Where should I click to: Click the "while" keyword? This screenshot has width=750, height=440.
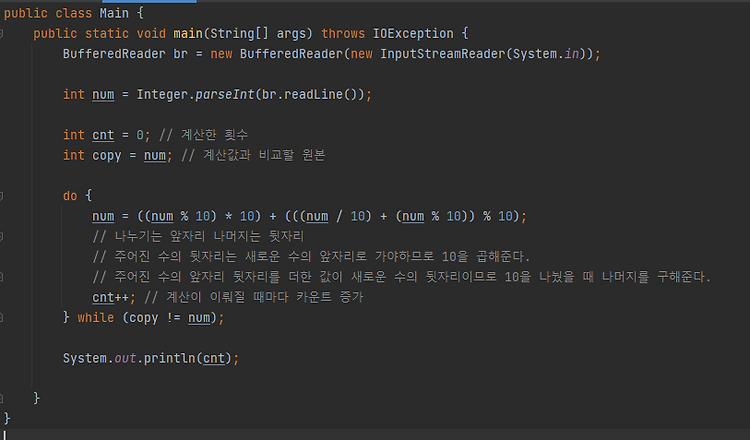(x=96, y=318)
